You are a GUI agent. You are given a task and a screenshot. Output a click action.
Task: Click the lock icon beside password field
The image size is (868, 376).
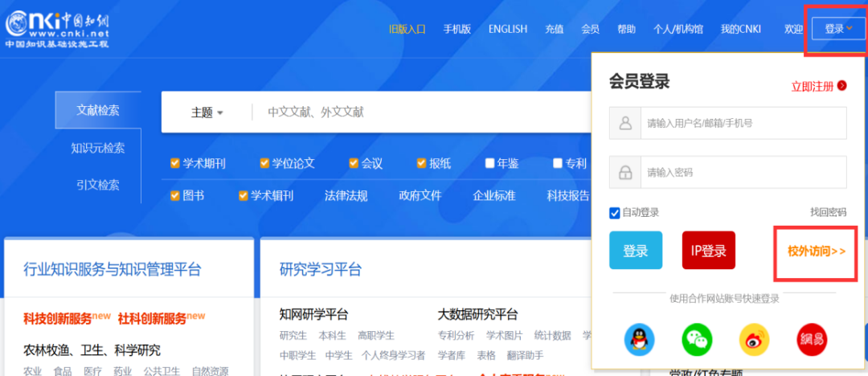tap(625, 172)
